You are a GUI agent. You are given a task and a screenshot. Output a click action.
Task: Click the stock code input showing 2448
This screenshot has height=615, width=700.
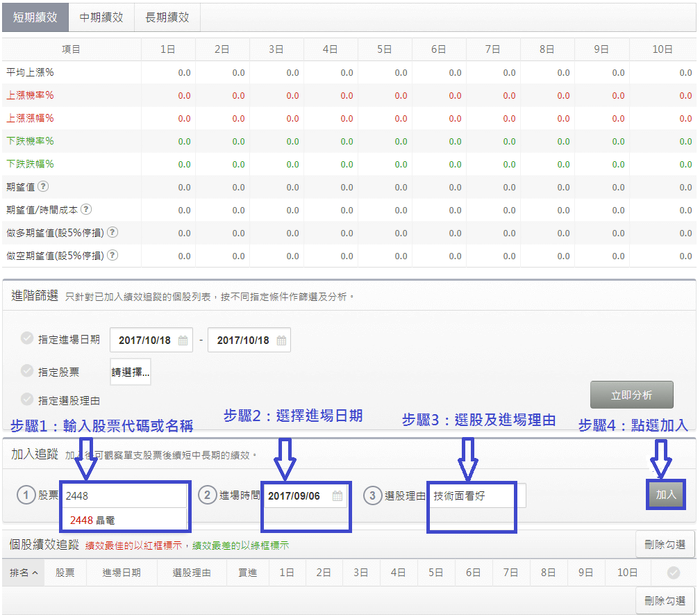(x=125, y=495)
